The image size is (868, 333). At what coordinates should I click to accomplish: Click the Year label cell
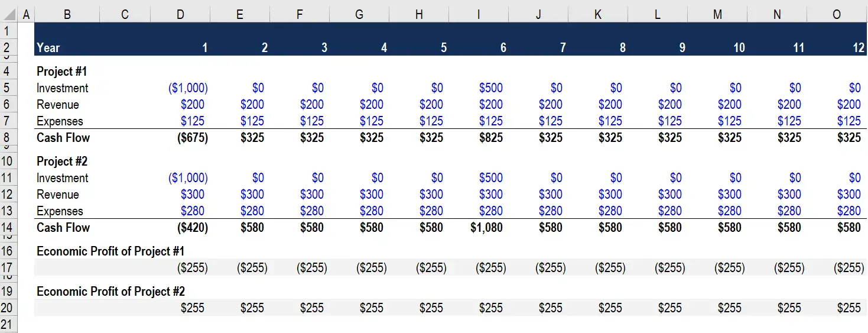point(48,48)
